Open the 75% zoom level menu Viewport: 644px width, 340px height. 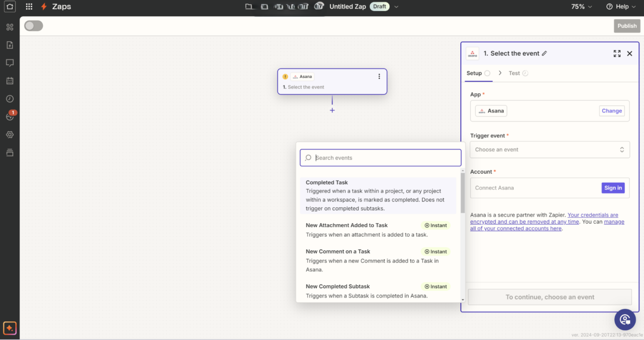pos(581,6)
